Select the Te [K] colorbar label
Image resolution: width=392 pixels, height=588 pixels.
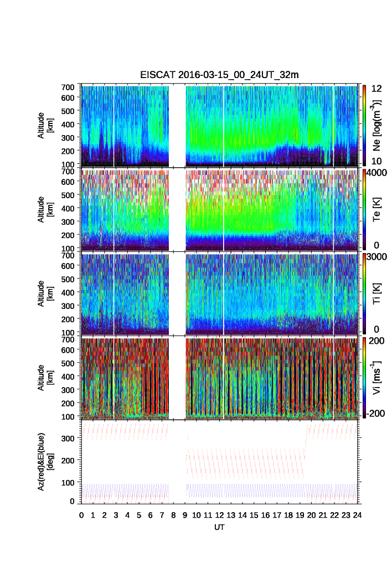click(376, 210)
